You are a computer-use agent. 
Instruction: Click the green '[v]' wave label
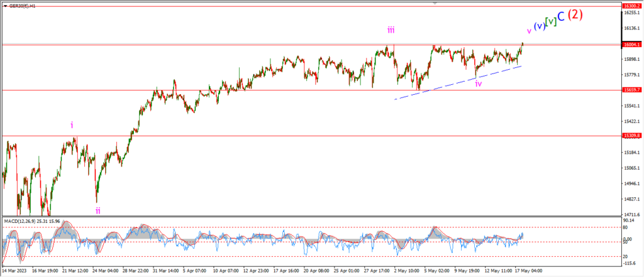[x=550, y=20]
